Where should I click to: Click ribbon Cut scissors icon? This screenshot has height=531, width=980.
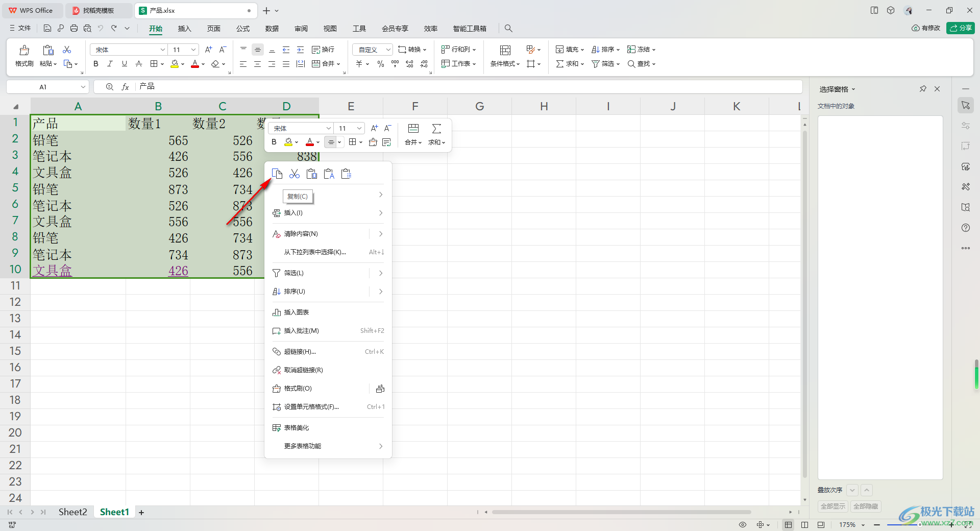click(67, 50)
